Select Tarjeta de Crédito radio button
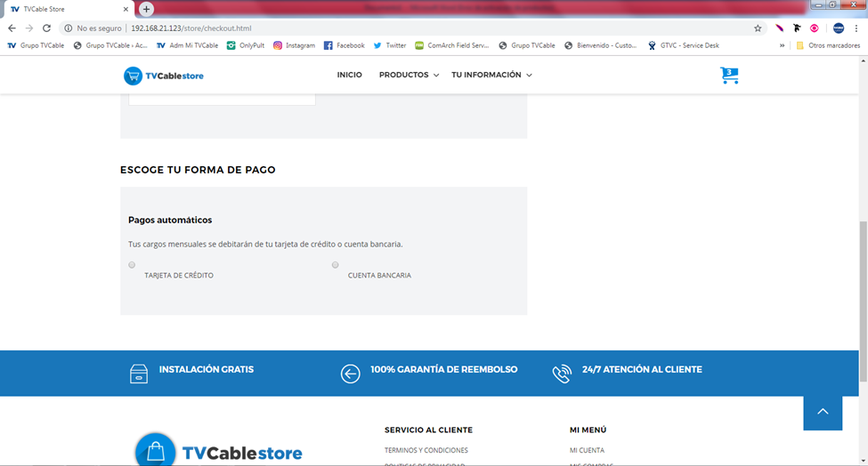The height and width of the screenshot is (466, 868). 132,265
